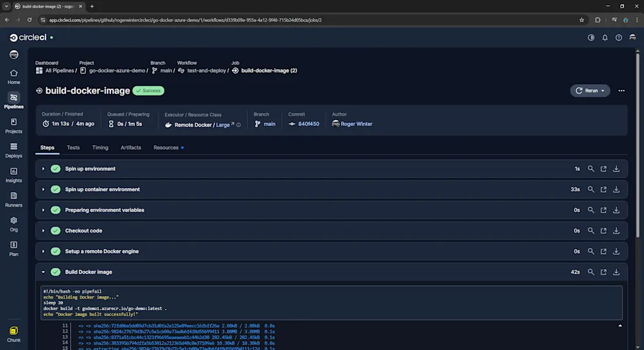Download Spin up container environment output
The image size is (644, 350).
pyautogui.click(x=616, y=189)
